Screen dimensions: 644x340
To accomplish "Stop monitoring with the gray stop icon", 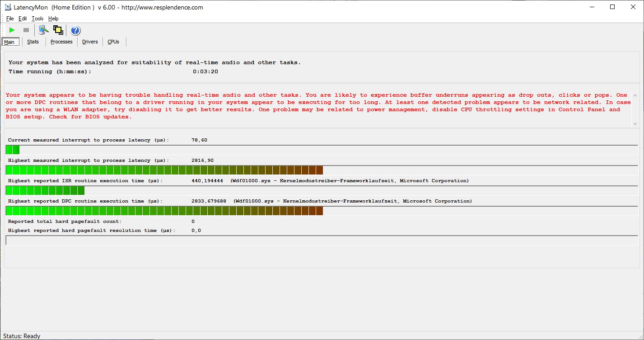I will pos(26,30).
